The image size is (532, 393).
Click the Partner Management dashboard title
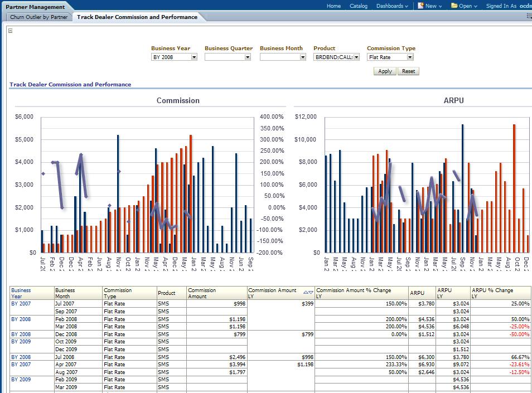(35, 7)
